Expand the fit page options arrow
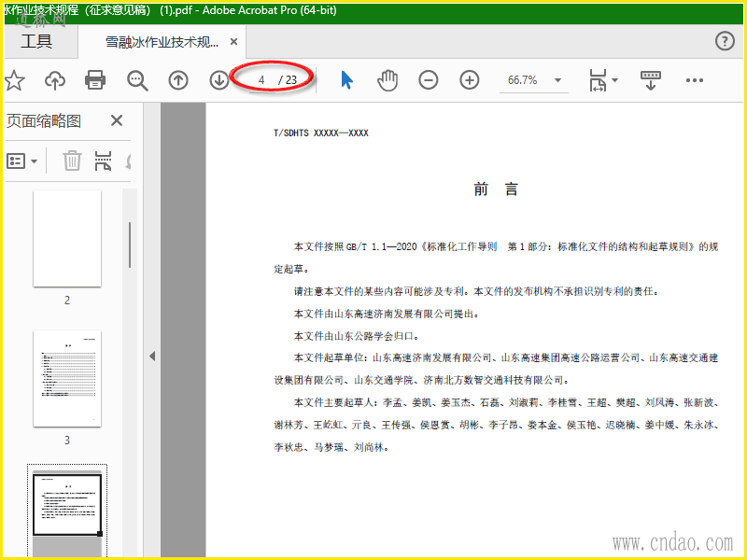Viewport: 747px width, 560px height. (x=615, y=80)
